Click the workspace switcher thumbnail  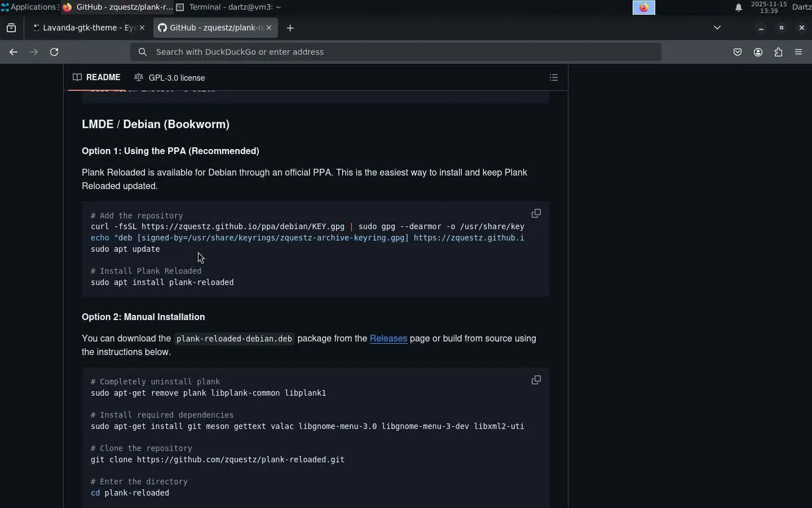[644, 7]
